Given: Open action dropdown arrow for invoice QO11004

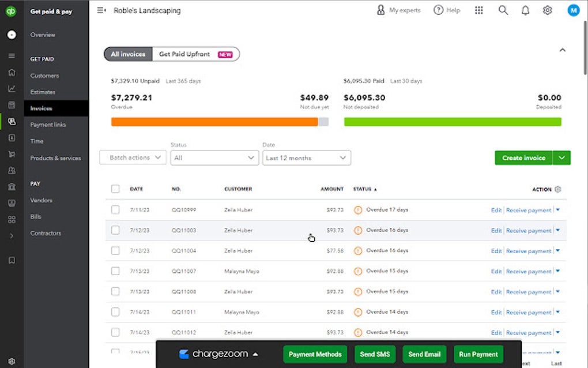Looking at the screenshot, I should [x=558, y=250].
